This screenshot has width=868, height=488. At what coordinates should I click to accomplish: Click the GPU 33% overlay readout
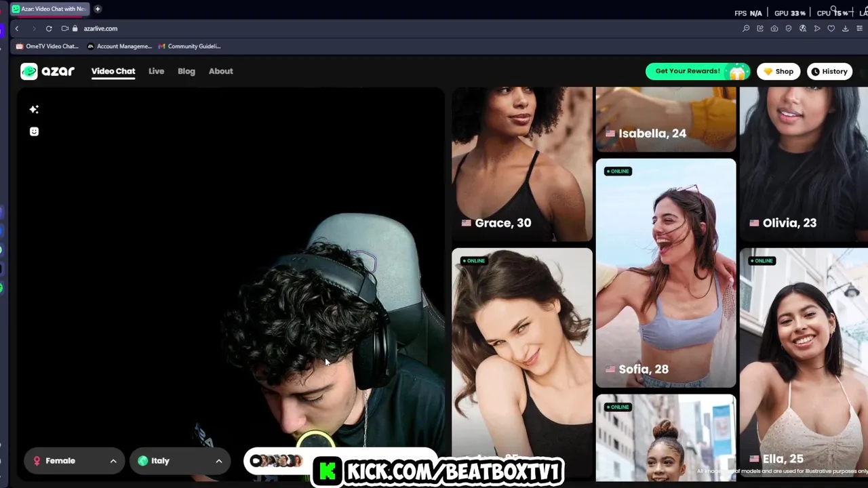pos(790,13)
